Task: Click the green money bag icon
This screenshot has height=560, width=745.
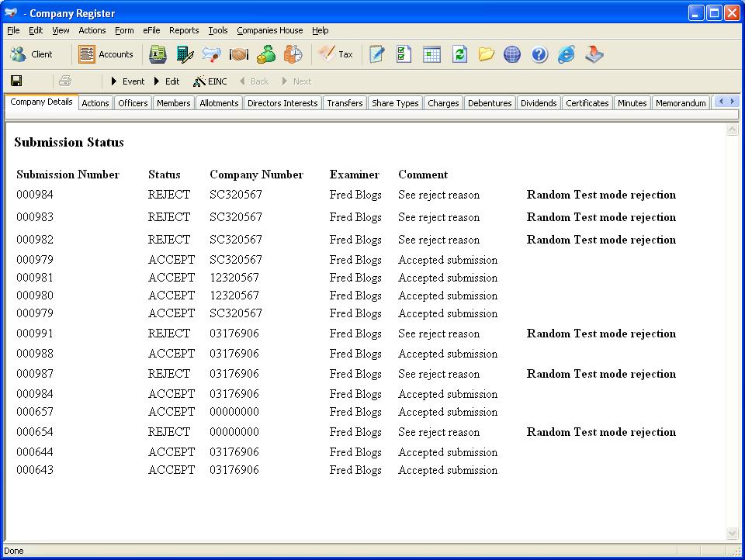Action: tap(265, 54)
